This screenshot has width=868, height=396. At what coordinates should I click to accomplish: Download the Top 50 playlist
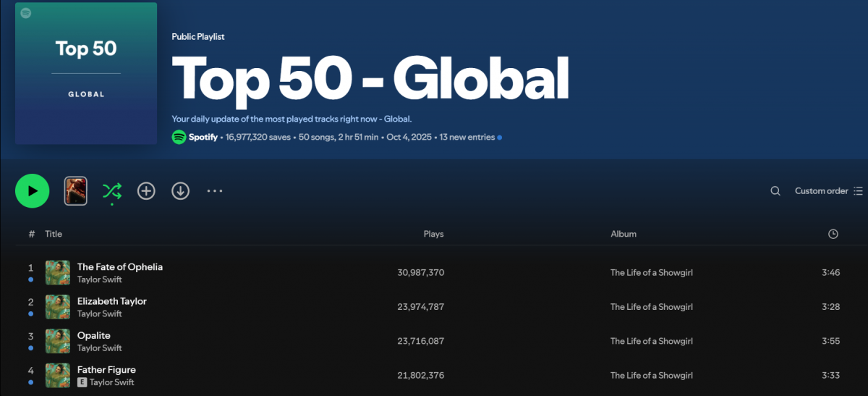(x=180, y=191)
